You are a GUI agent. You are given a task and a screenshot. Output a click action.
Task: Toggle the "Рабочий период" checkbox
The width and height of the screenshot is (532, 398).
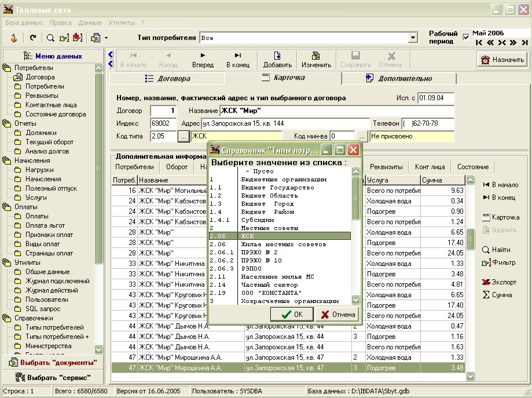[466, 38]
